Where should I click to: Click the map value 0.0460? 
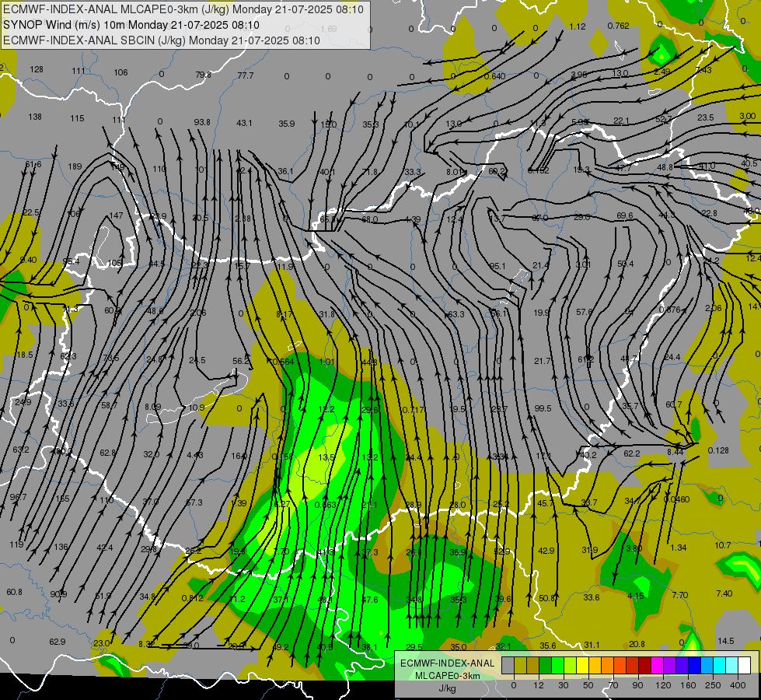[676, 499]
